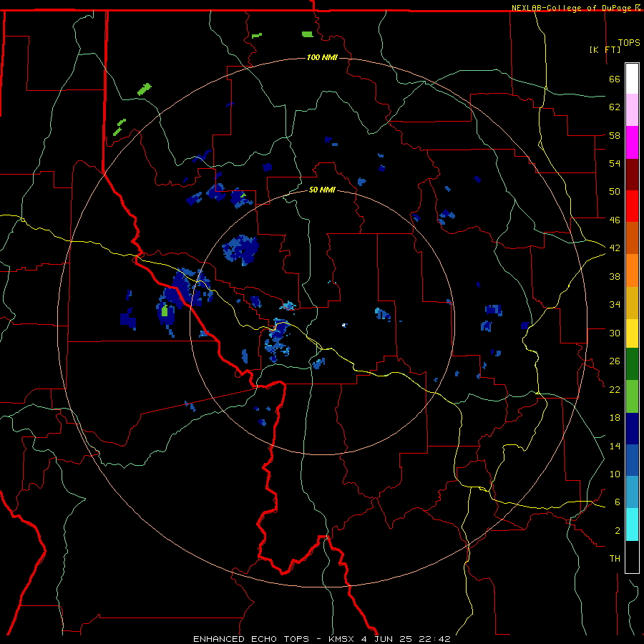The image size is (644, 644).
Task: Click the dark green 30 kft legend swatch
Action: [x=632, y=364]
